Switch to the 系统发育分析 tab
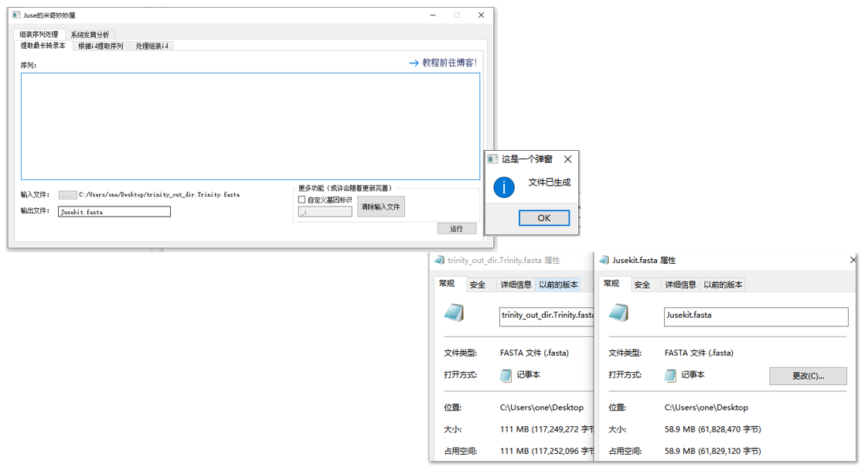868x471 pixels. coord(90,35)
